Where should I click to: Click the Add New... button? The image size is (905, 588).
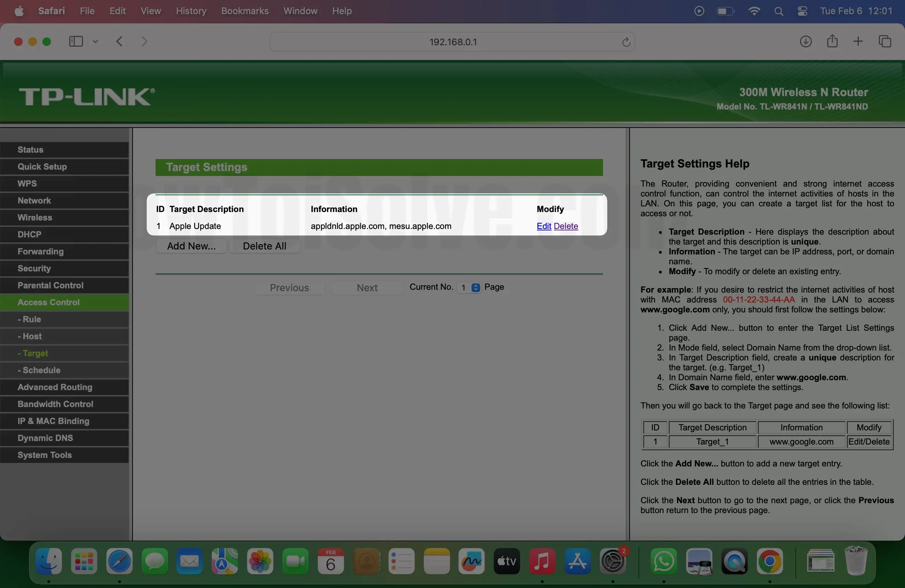coord(191,246)
